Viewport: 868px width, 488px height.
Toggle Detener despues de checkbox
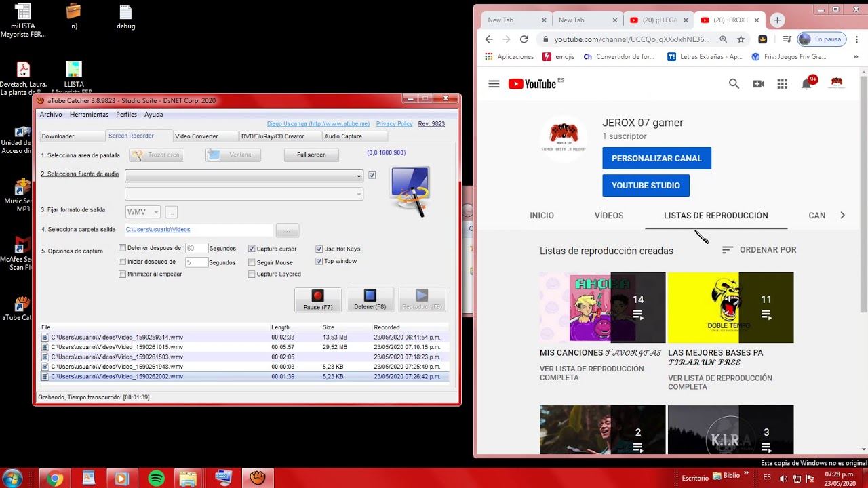pos(122,248)
